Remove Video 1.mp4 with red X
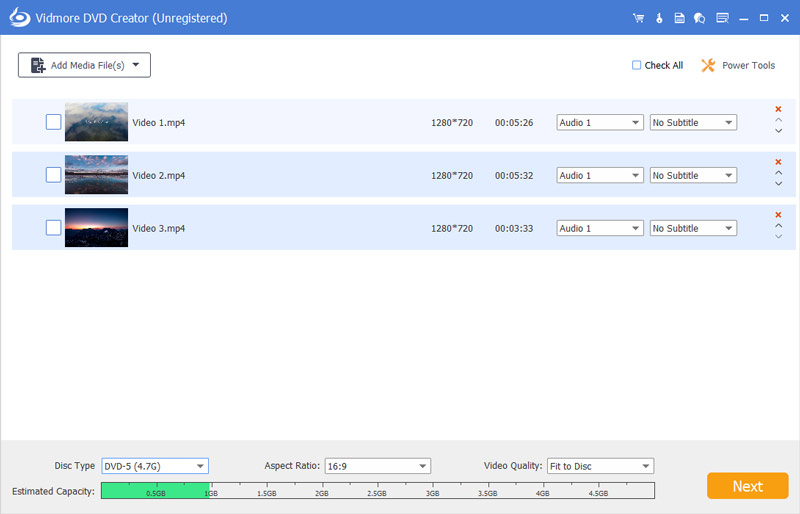This screenshot has width=800, height=514. pyautogui.click(x=778, y=109)
